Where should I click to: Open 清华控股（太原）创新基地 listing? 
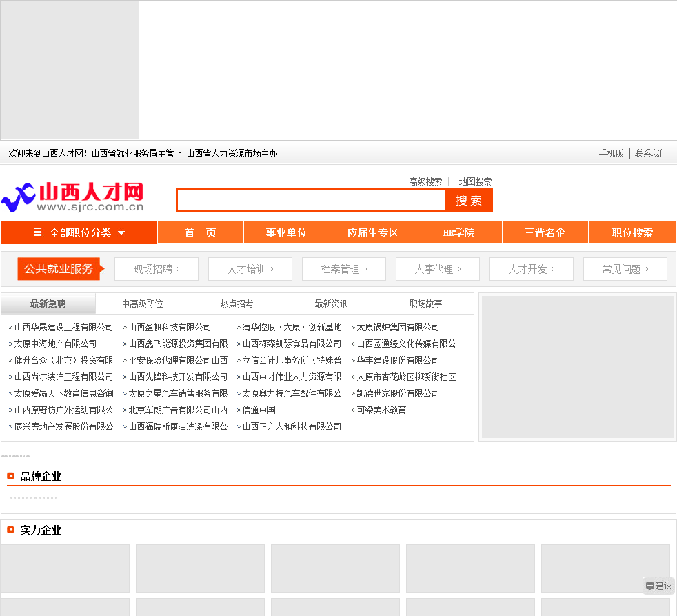(292, 327)
